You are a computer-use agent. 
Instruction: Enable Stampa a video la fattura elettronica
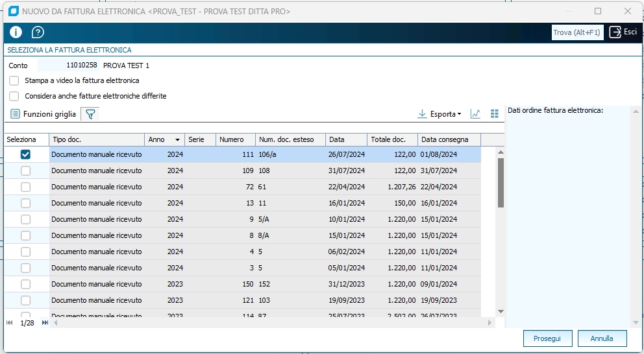[x=14, y=80]
